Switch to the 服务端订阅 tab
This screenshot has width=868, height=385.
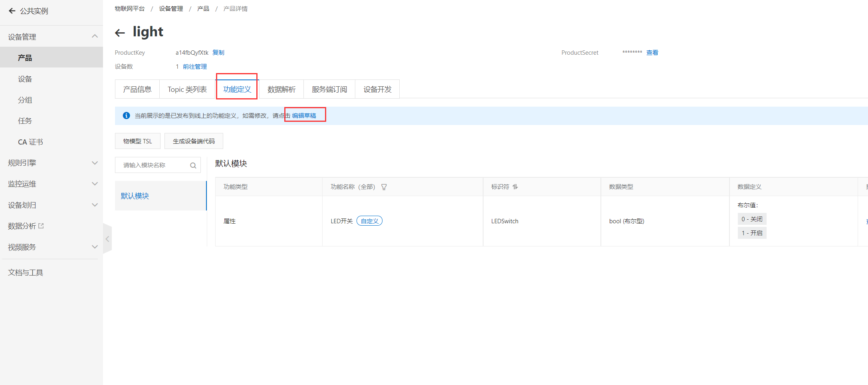pyautogui.click(x=329, y=89)
